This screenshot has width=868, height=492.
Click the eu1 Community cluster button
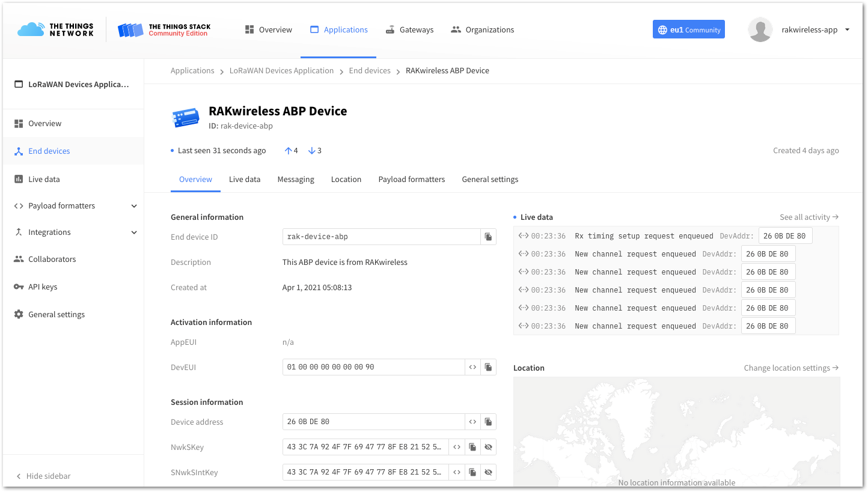(689, 29)
